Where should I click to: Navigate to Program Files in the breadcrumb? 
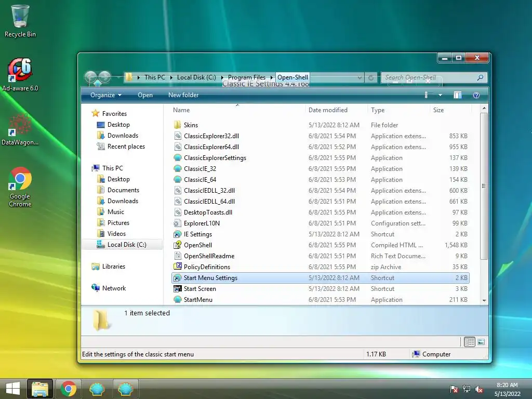click(x=247, y=77)
